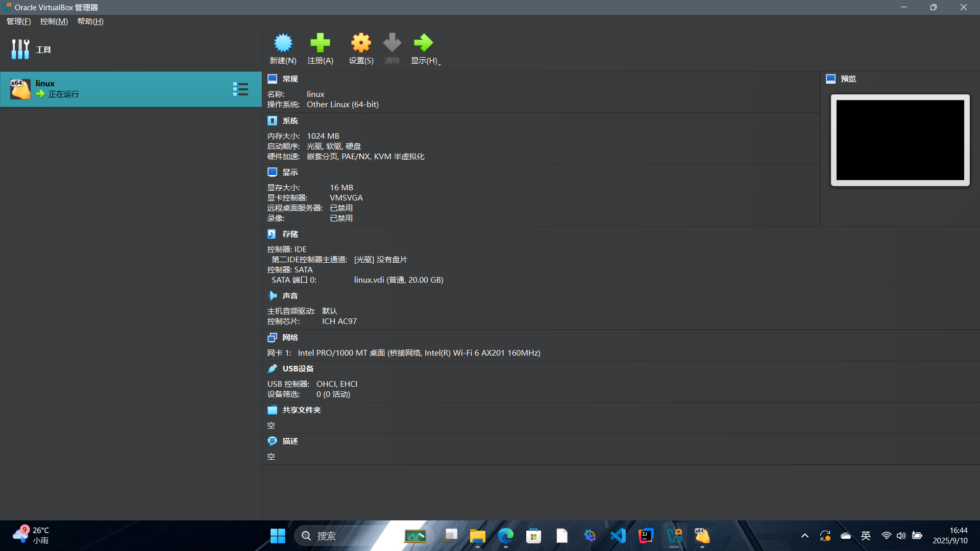The image size is (980, 551).
Task: Click the 系统 section header link
Action: click(x=290, y=121)
